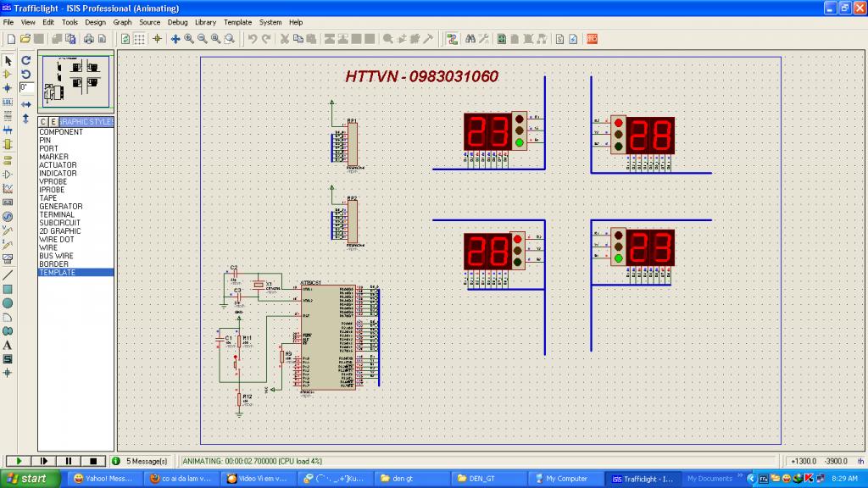Click the Undo icon in toolbar
Image resolution: width=868 pixels, height=488 pixels.
coord(253,39)
